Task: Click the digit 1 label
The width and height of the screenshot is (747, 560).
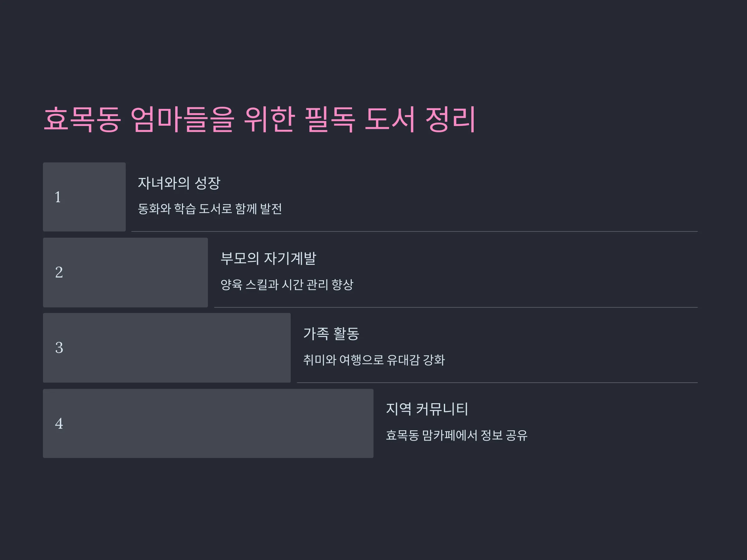Action: pos(58,197)
